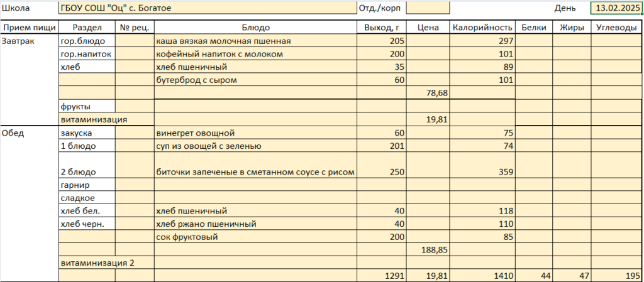Click the "1 блюдо" section cell

[87, 146]
